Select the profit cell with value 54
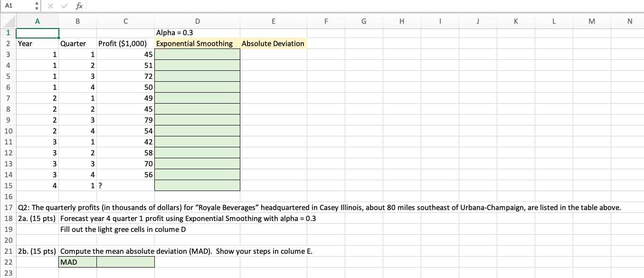 tap(125, 131)
